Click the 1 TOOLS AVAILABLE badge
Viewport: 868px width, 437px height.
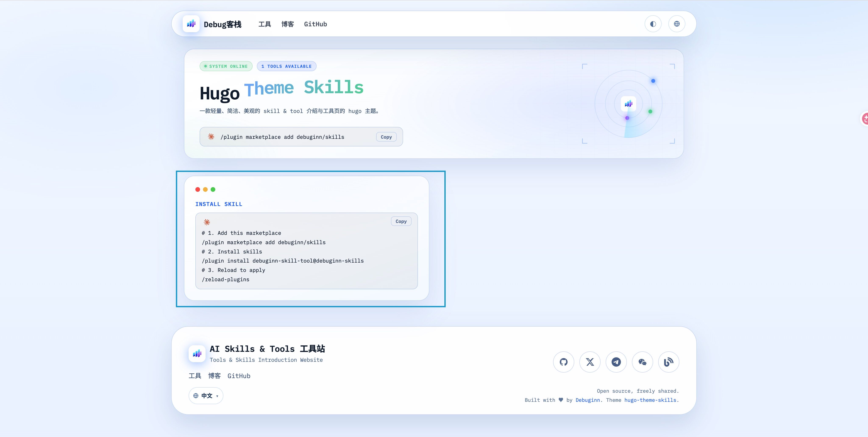click(287, 66)
